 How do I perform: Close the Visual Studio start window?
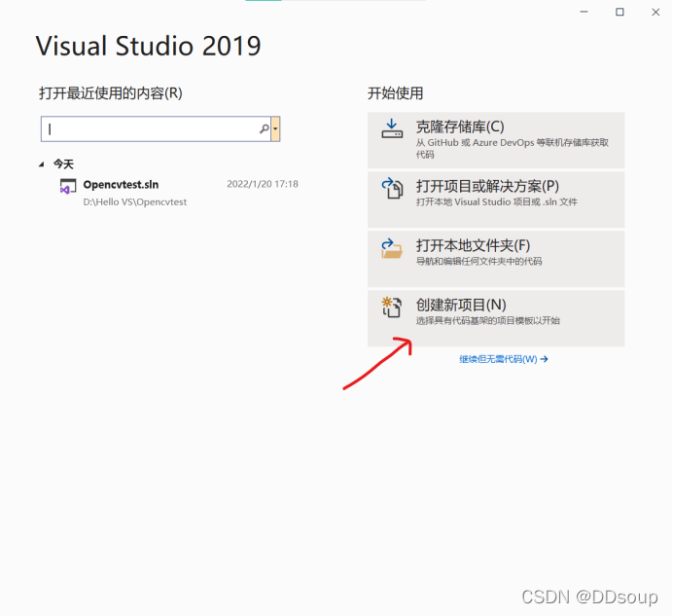click(655, 12)
